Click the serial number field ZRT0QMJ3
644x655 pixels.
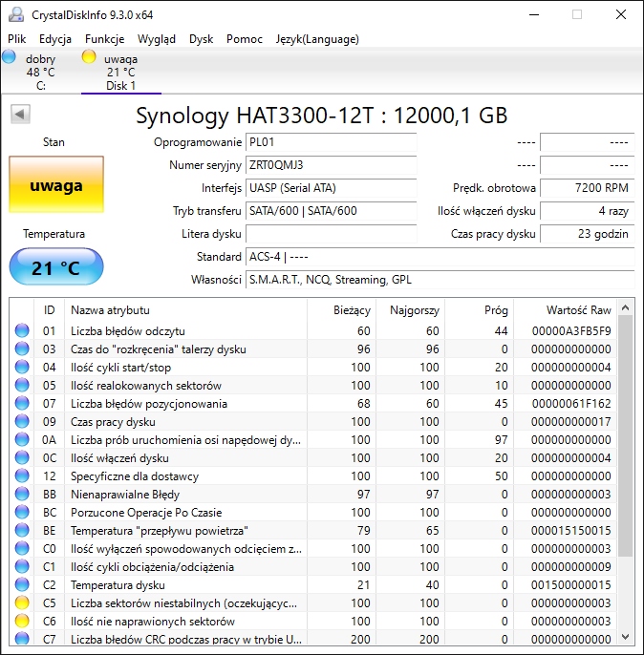click(x=331, y=165)
